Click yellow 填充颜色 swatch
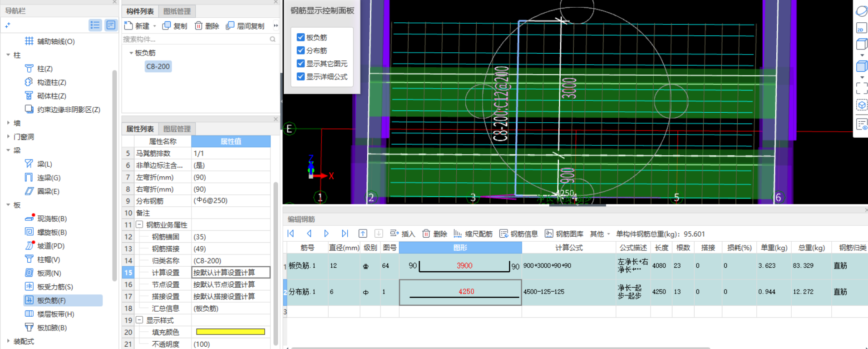The width and height of the screenshot is (868, 349). pyautogui.click(x=231, y=332)
